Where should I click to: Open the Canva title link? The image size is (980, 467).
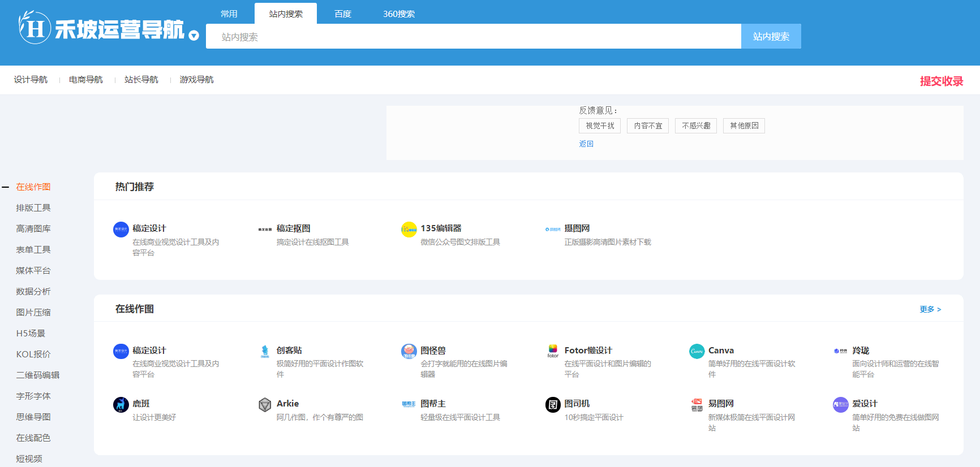[x=721, y=351]
